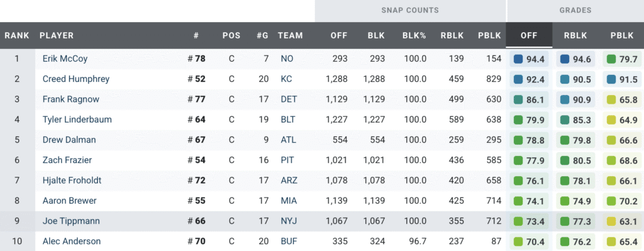Open Erik McCoy's player page
The height and width of the screenshot is (251, 644).
click(65, 59)
